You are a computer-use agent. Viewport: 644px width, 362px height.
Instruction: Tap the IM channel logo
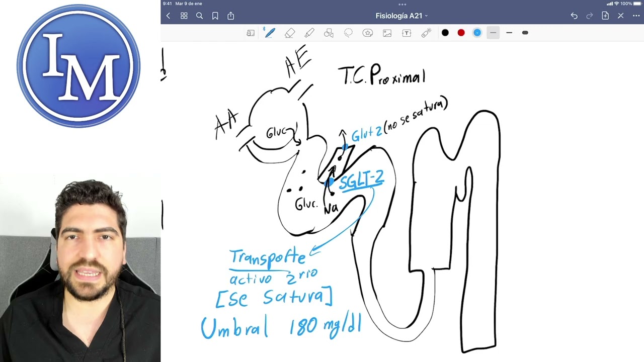click(78, 66)
